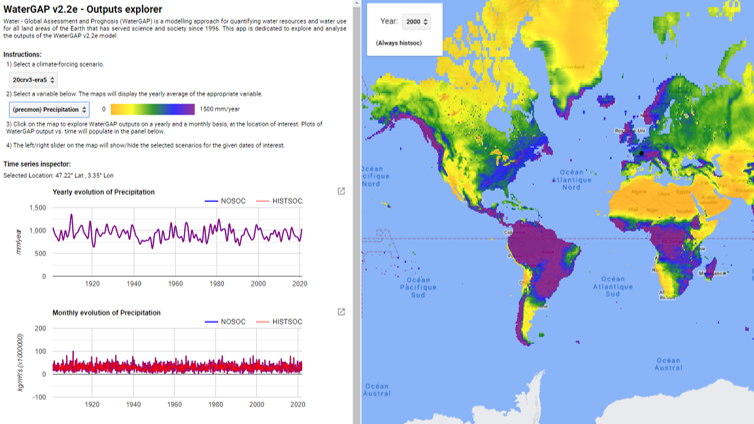This screenshot has height=424, width=754.
Task: Toggle HISTSOC series in yearly chart legend
Action: tap(279, 201)
